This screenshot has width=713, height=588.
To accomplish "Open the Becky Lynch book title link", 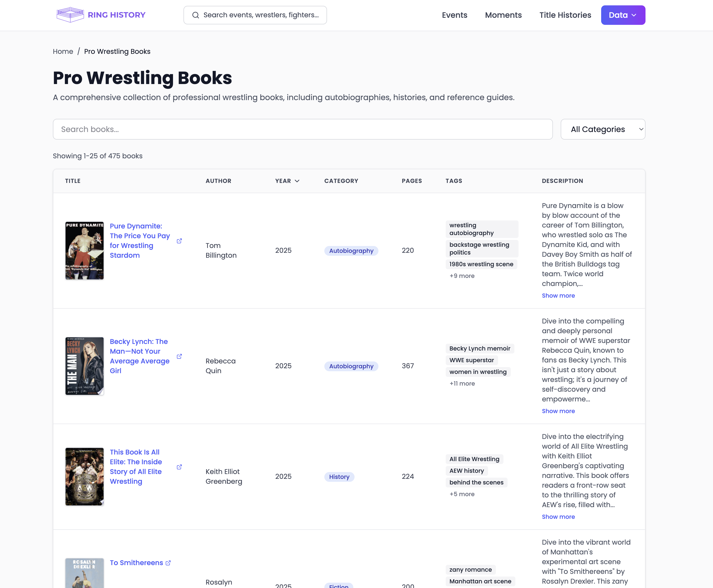I will (x=139, y=356).
